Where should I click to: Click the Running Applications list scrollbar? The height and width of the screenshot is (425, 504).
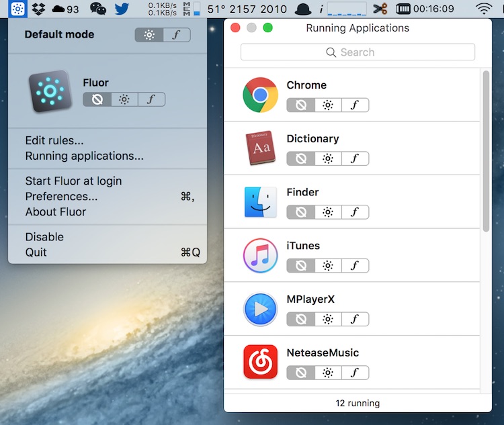pos(486,151)
